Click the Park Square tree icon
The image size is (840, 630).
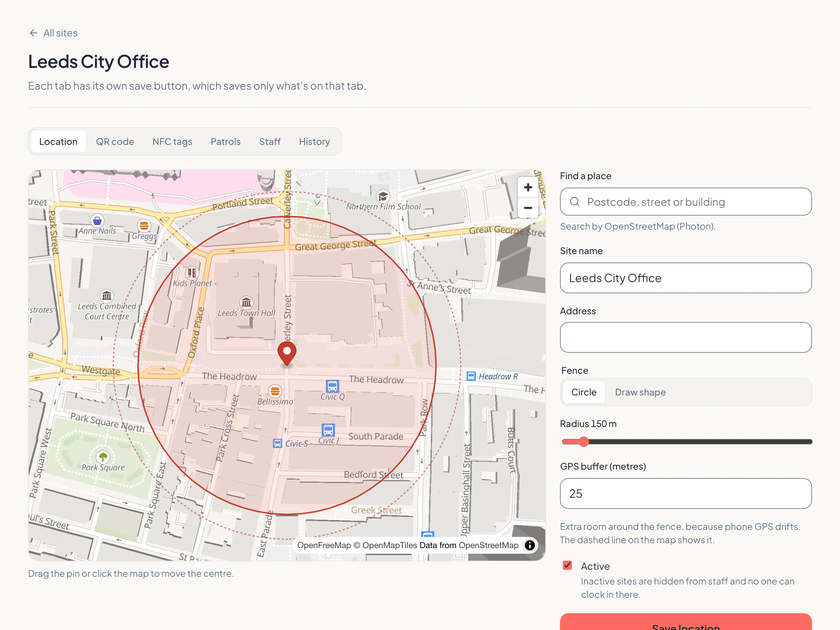tap(103, 456)
